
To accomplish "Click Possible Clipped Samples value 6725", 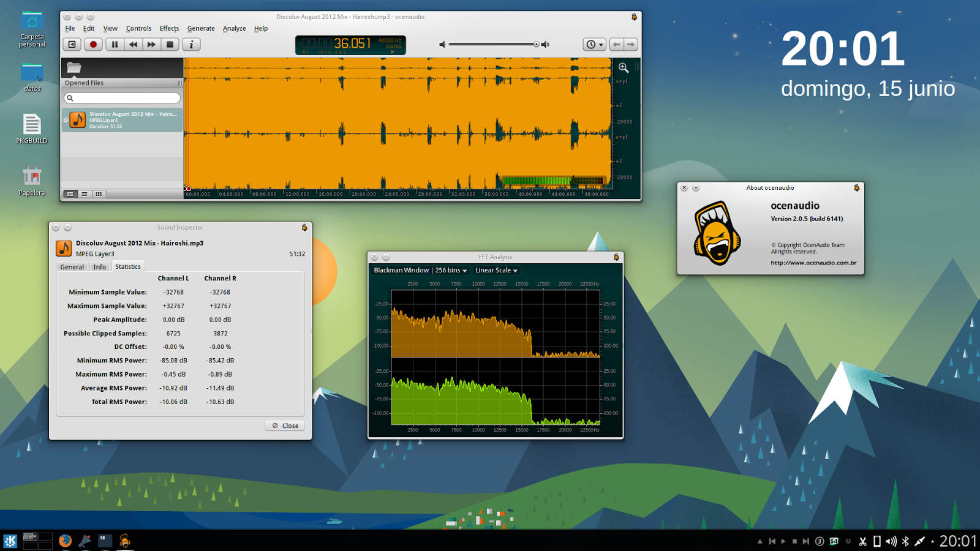I will [173, 334].
